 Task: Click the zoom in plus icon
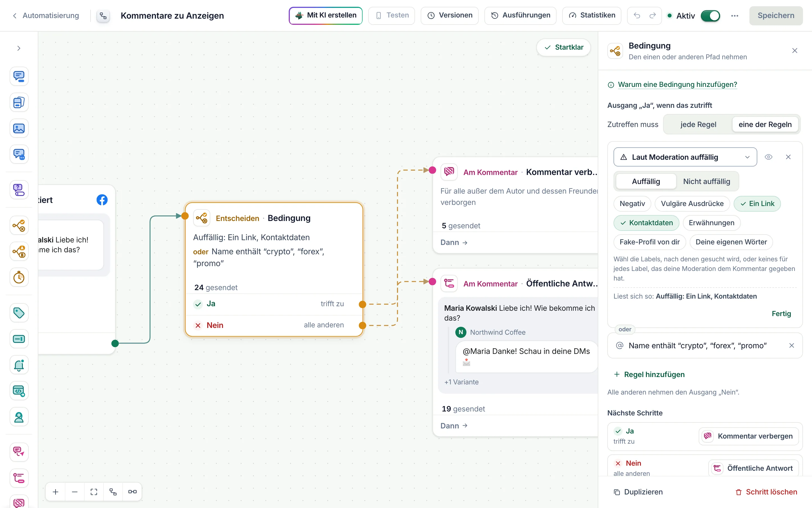(x=56, y=492)
